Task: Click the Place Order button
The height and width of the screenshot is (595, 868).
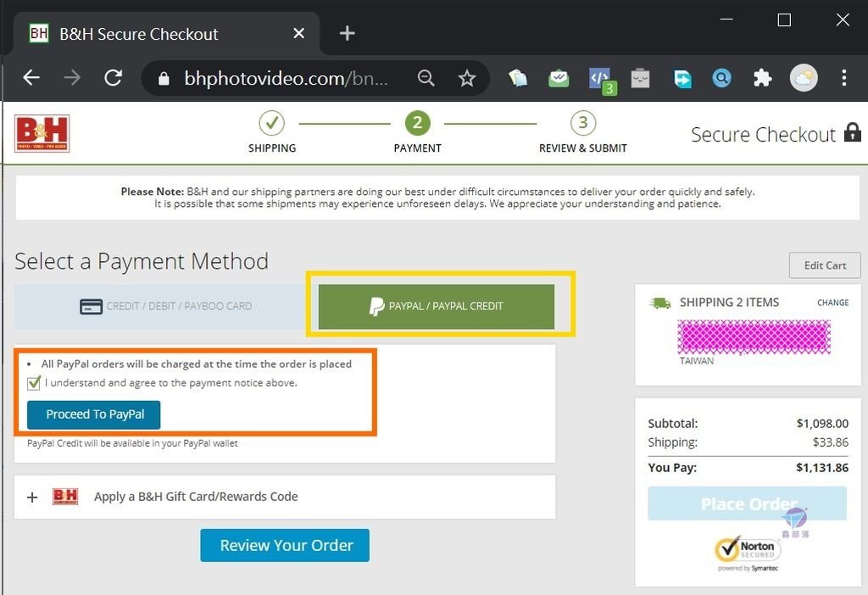Action: point(748,503)
